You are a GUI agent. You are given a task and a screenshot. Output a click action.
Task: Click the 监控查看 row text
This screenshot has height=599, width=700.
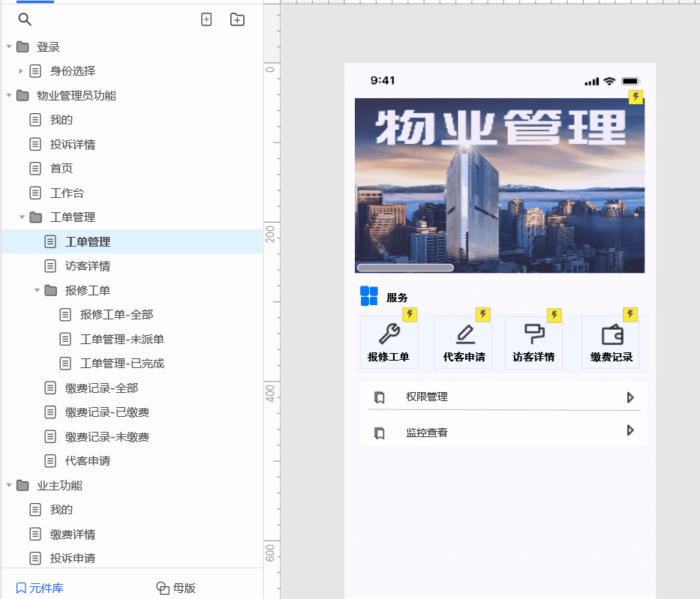(x=427, y=432)
